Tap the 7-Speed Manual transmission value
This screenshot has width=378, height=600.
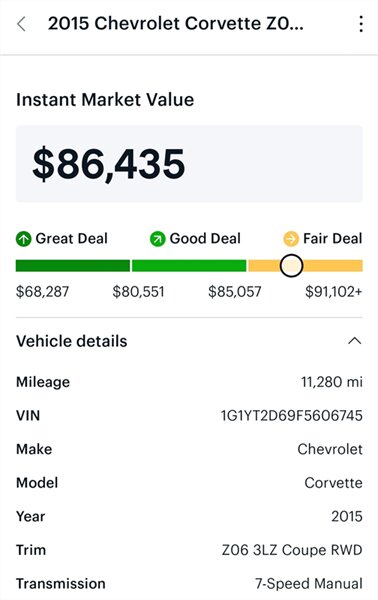309,584
